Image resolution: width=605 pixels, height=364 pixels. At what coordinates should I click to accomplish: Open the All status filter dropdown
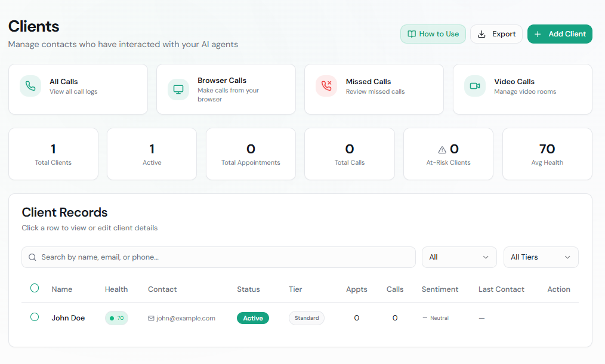pyautogui.click(x=459, y=257)
